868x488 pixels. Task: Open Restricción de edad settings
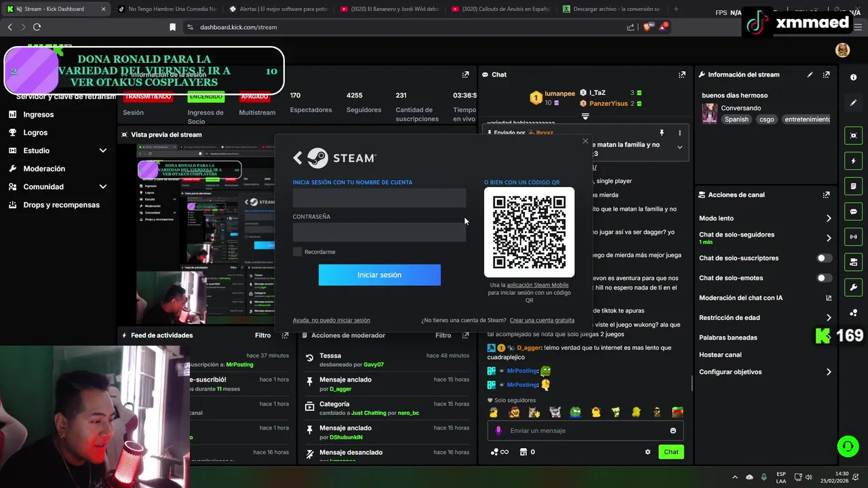click(x=765, y=317)
